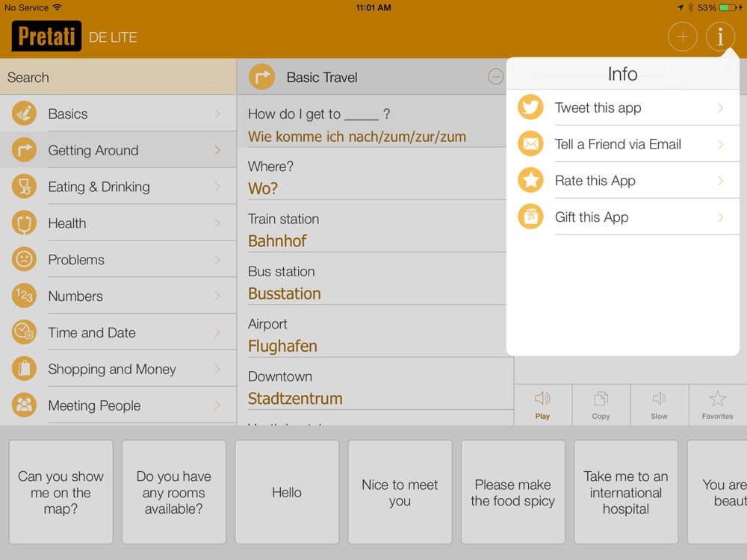Open the Health category

[x=118, y=223]
